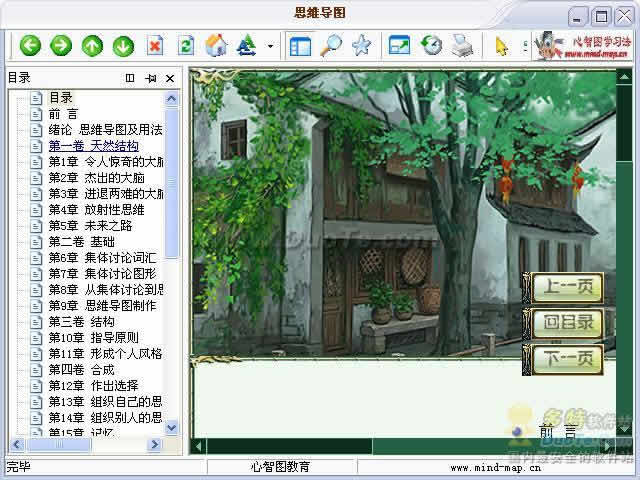Click the content pane scroll up arrow
Screen dimensions: 640x480
pos(624,77)
